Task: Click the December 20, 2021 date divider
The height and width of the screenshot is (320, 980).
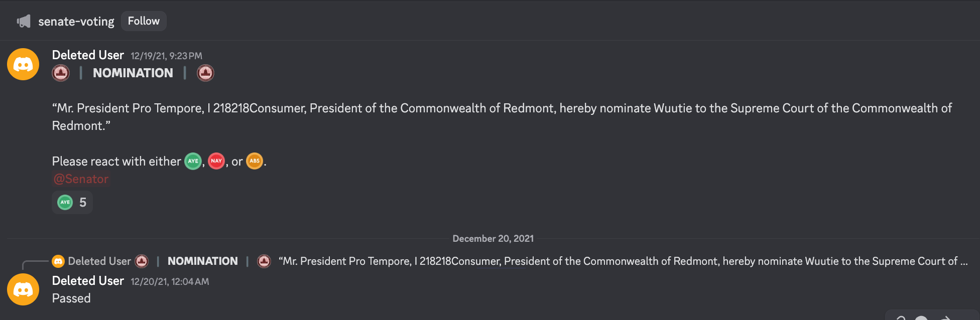Action: [x=493, y=239]
